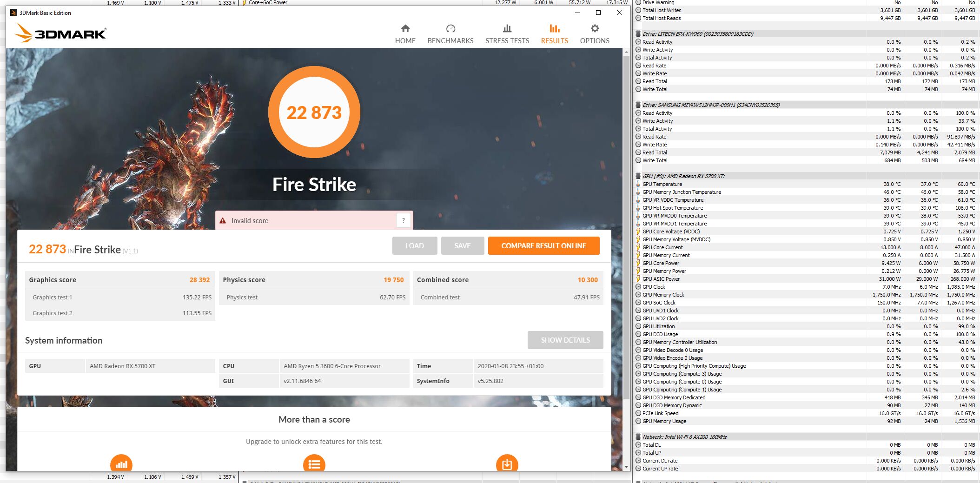Click the GPU VR VDDC Temperature thermometer icon
This screenshot has height=483, width=980.
pyautogui.click(x=638, y=200)
